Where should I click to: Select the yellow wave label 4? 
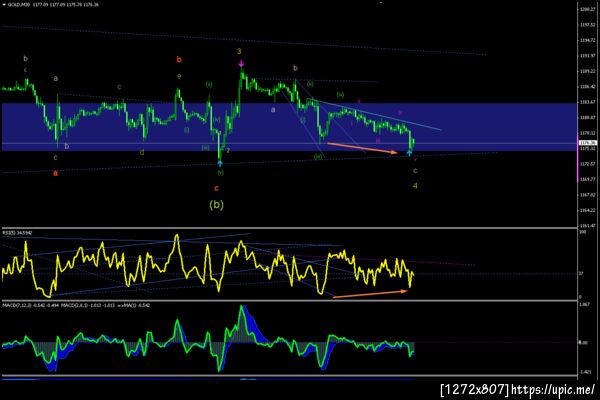click(x=415, y=186)
